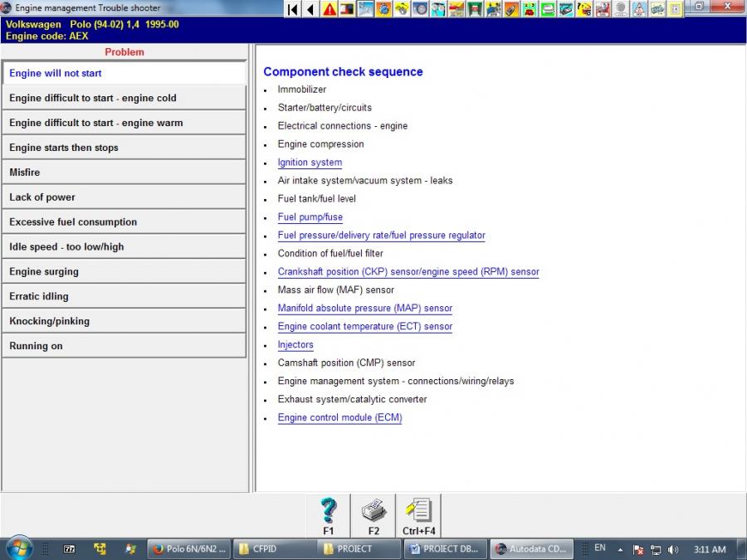Choose Excessive fuel consumption problem
Screen dimensions: 747x560
coord(124,222)
